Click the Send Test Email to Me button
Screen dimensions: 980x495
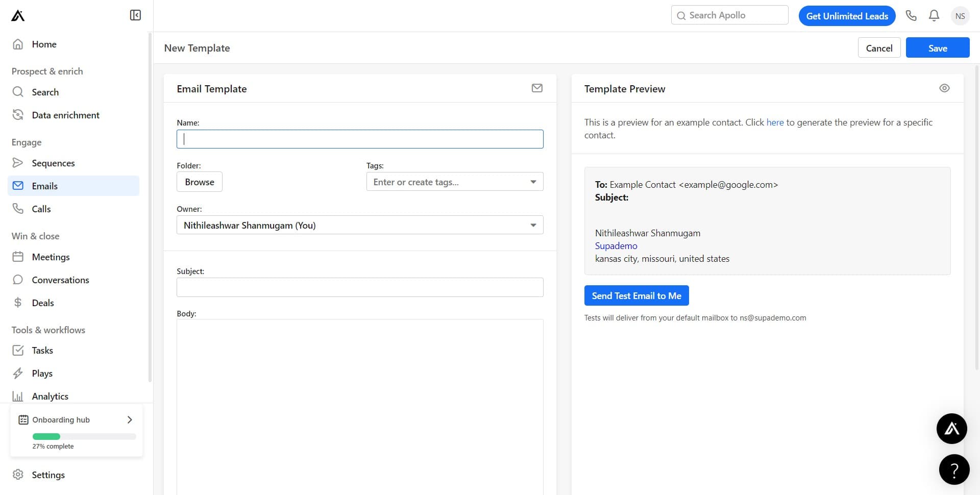[x=636, y=295]
